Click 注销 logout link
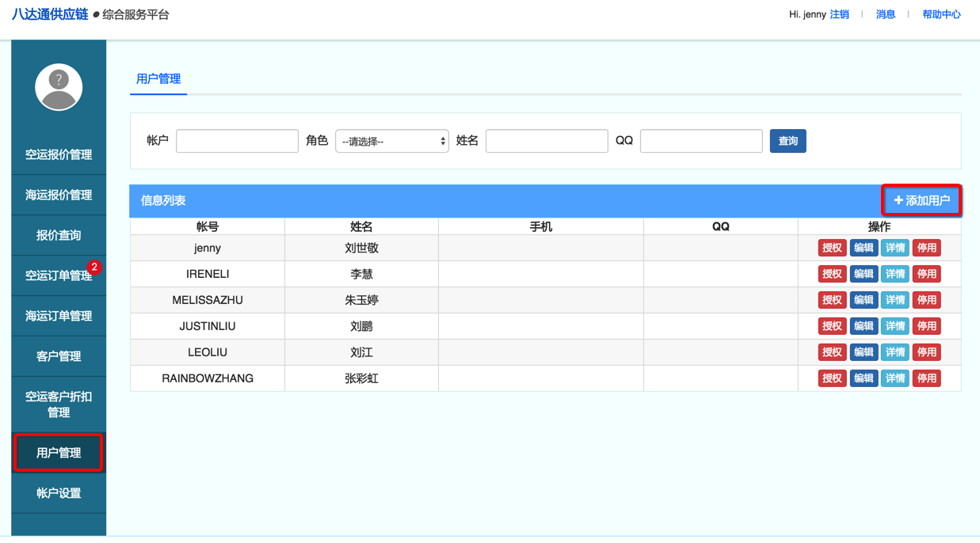The height and width of the screenshot is (543, 980). coord(839,14)
